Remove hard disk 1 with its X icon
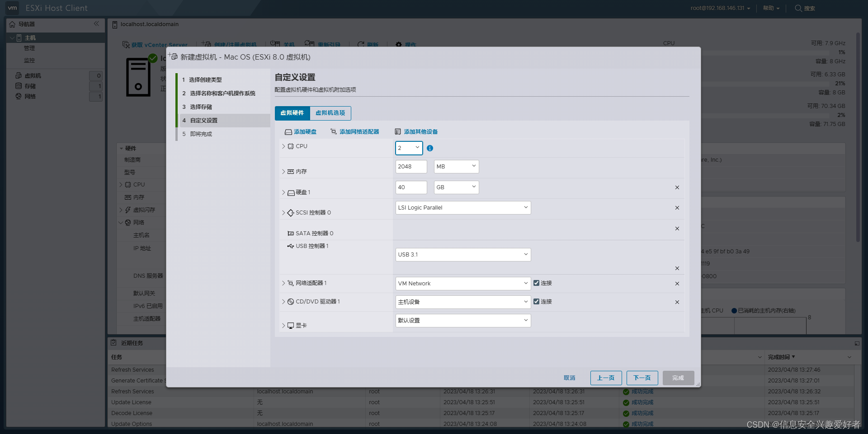The height and width of the screenshot is (434, 868). (677, 187)
